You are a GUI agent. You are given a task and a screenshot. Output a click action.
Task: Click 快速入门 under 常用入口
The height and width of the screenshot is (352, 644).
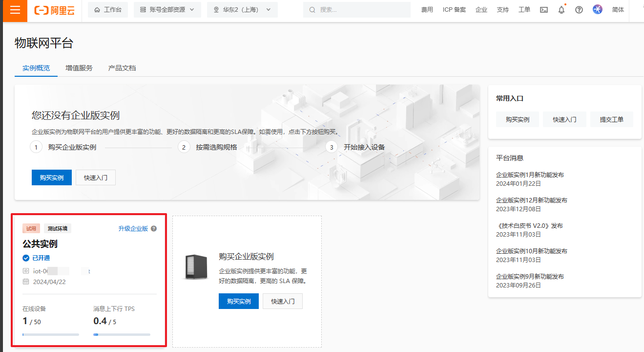click(564, 119)
